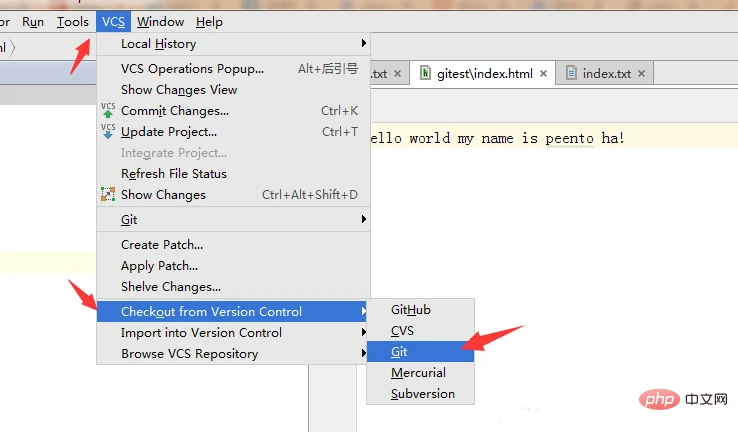Click the Update Project VCS icon
Viewport: 738px width, 432px height.
pyautogui.click(x=108, y=132)
